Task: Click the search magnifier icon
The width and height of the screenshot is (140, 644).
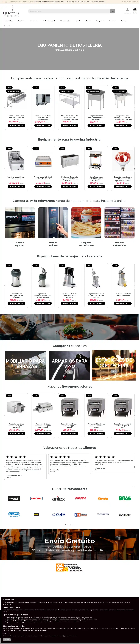Action: 113,11
